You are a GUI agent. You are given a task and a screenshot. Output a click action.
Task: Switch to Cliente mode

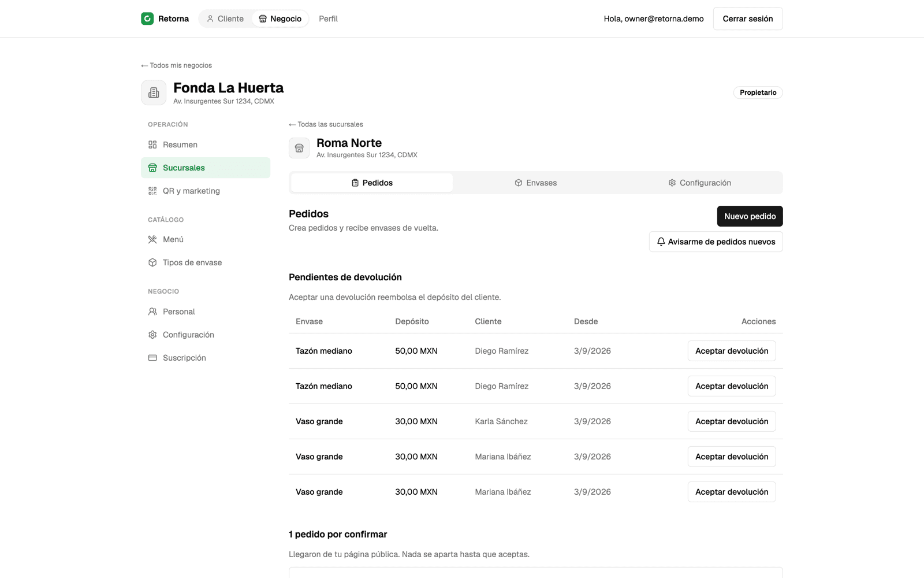[225, 18]
